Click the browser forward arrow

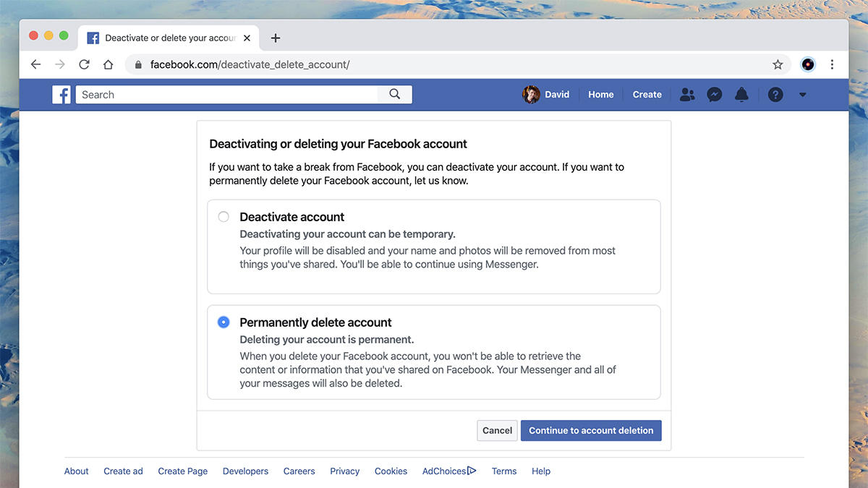[60, 64]
